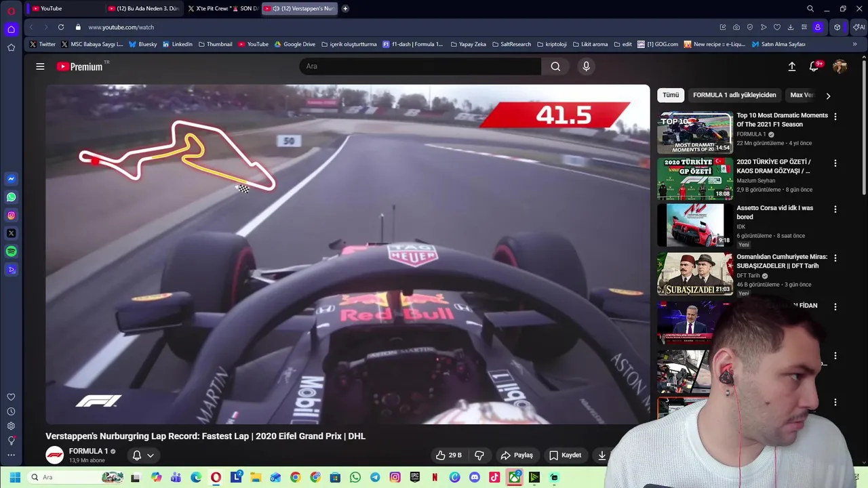Open Opera Easy Setup sliders icon
Viewport: 868px width, 488px height.
pos(804,27)
